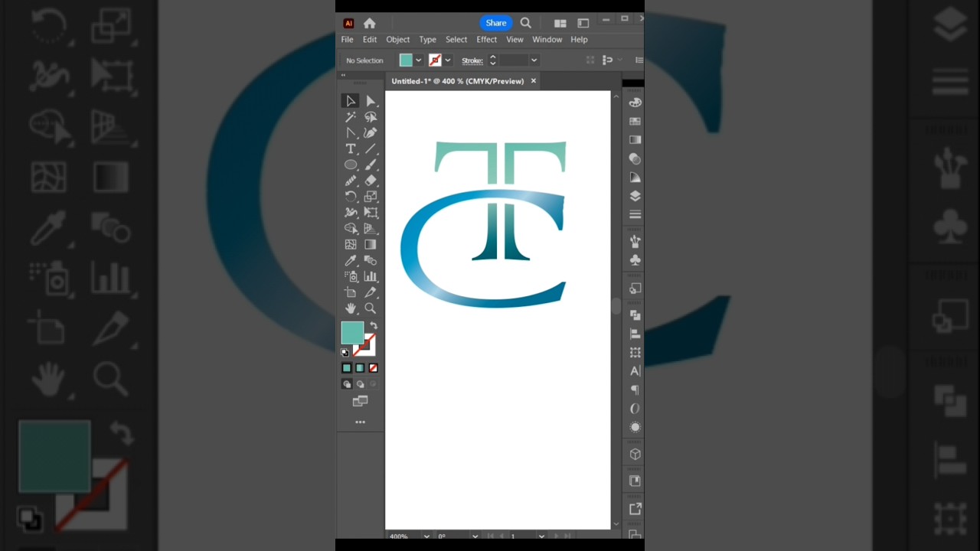Select the Rotate tool
980x551 pixels.
point(351,197)
